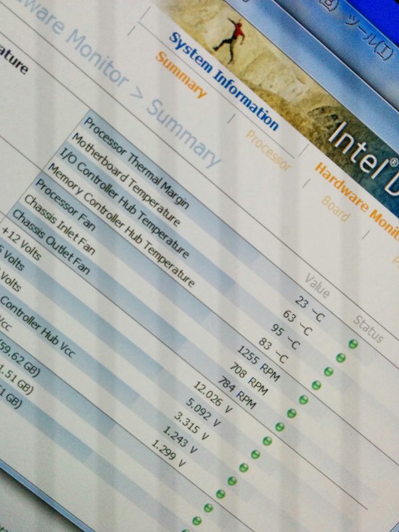Click the Value column header
The image size is (399, 532).
(x=317, y=286)
